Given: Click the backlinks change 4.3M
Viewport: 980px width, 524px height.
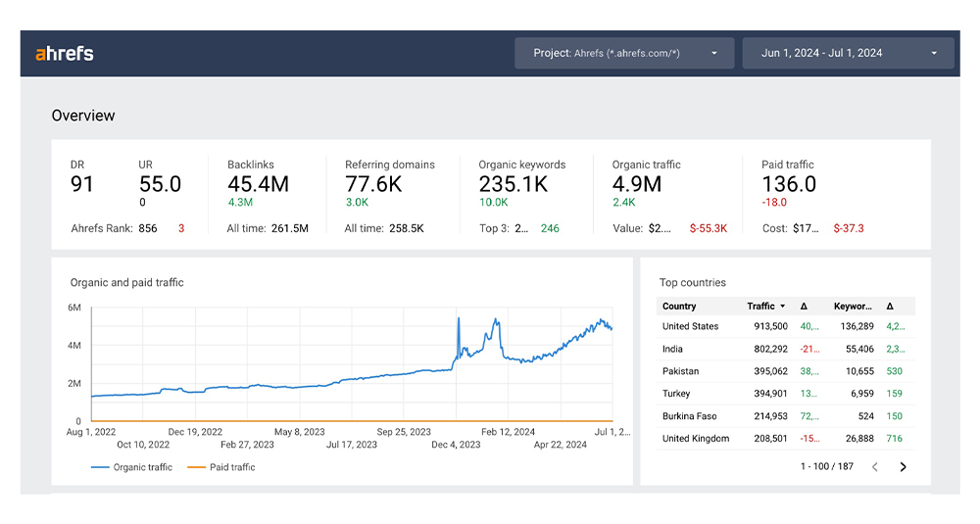Looking at the screenshot, I should coord(240,203).
